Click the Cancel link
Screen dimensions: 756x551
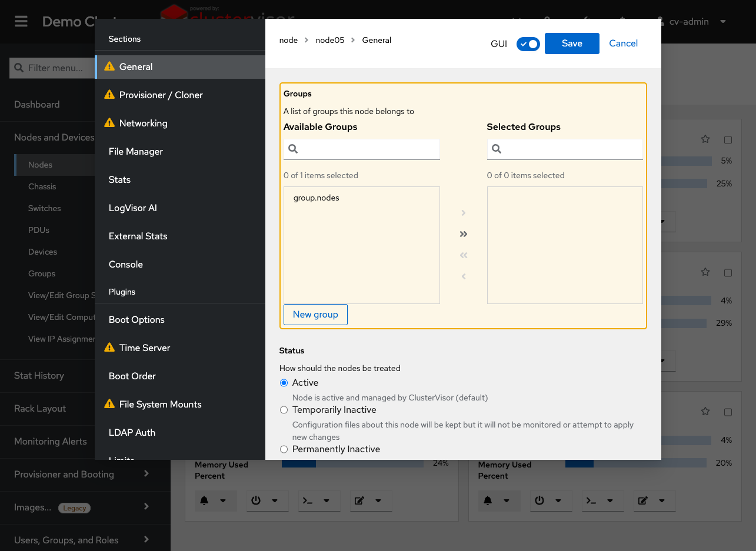[623, 44]
